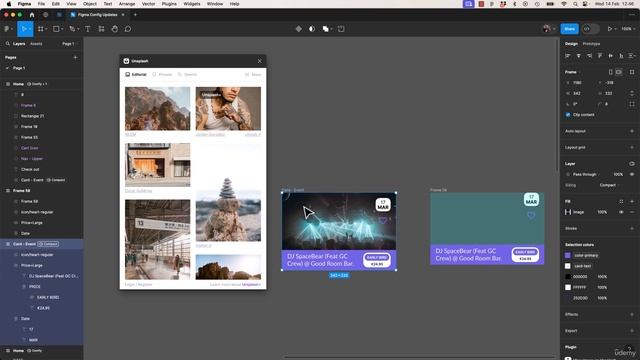640x360 pixels.
Task: Open the Figma main menu icon
Action: click(7, 29)
